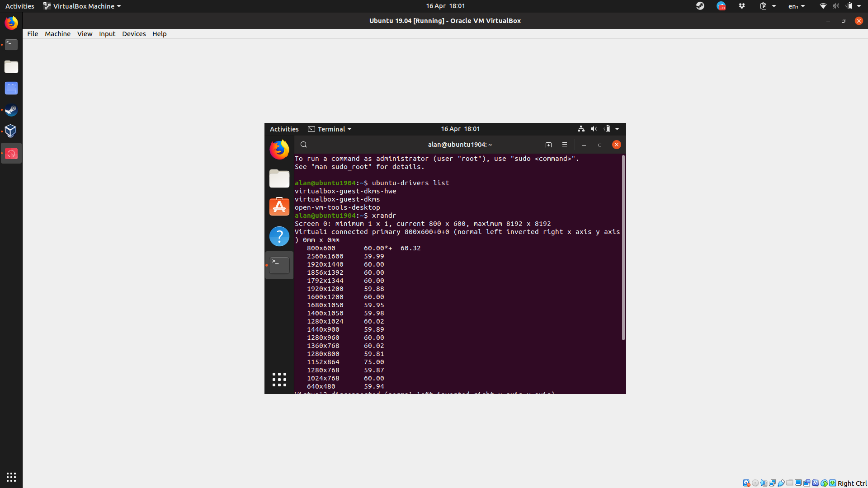
Task: Click host Activities button
Action: point(19,6)
